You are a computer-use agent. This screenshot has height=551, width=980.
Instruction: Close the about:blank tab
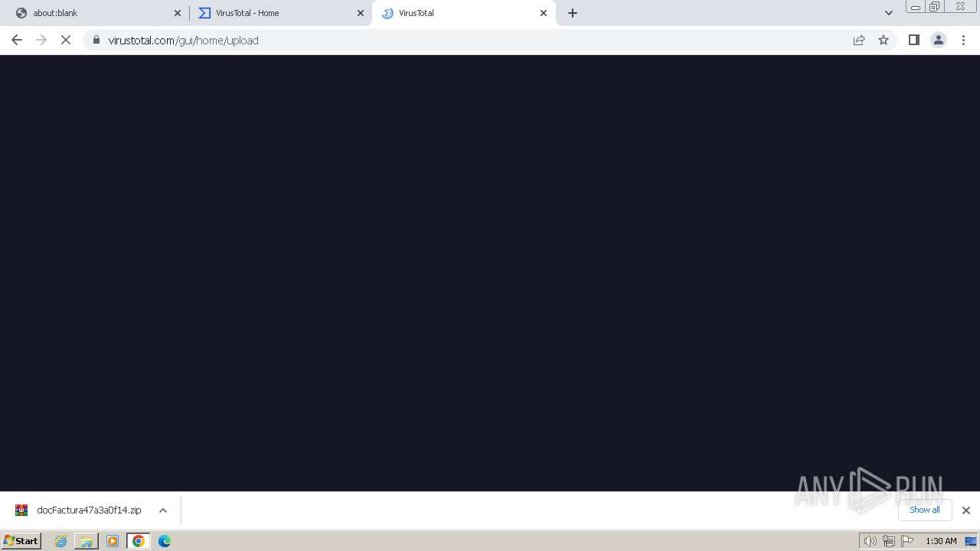click(178, 13)
